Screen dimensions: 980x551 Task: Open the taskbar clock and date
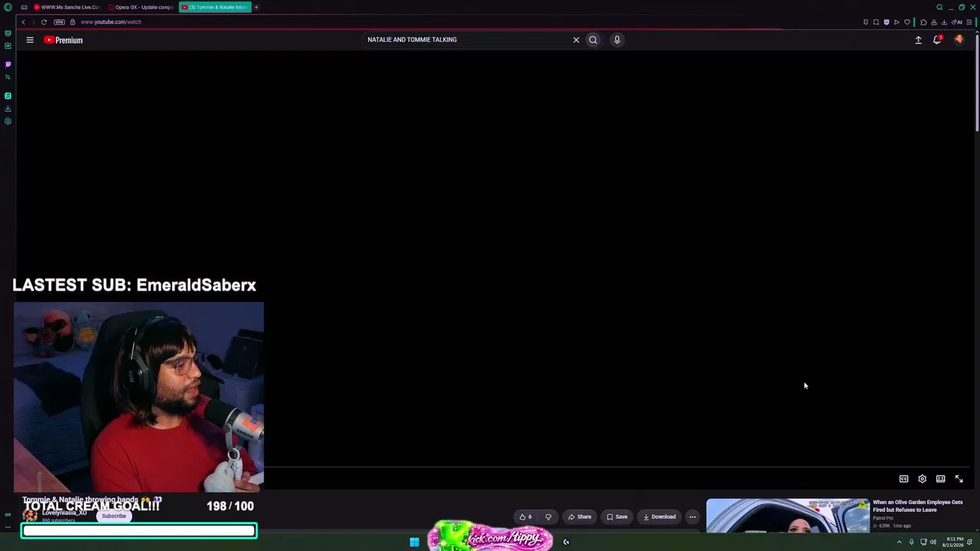tap(955, 542)
